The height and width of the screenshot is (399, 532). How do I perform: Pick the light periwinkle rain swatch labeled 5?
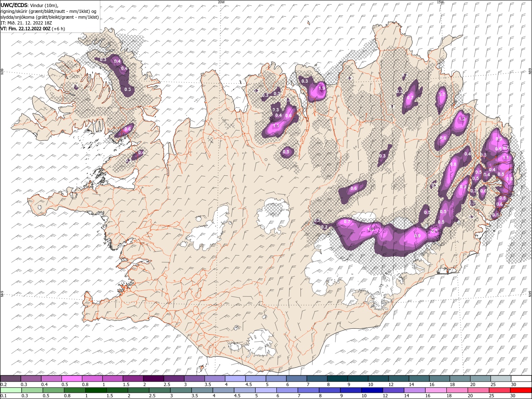tap(266, 390)
